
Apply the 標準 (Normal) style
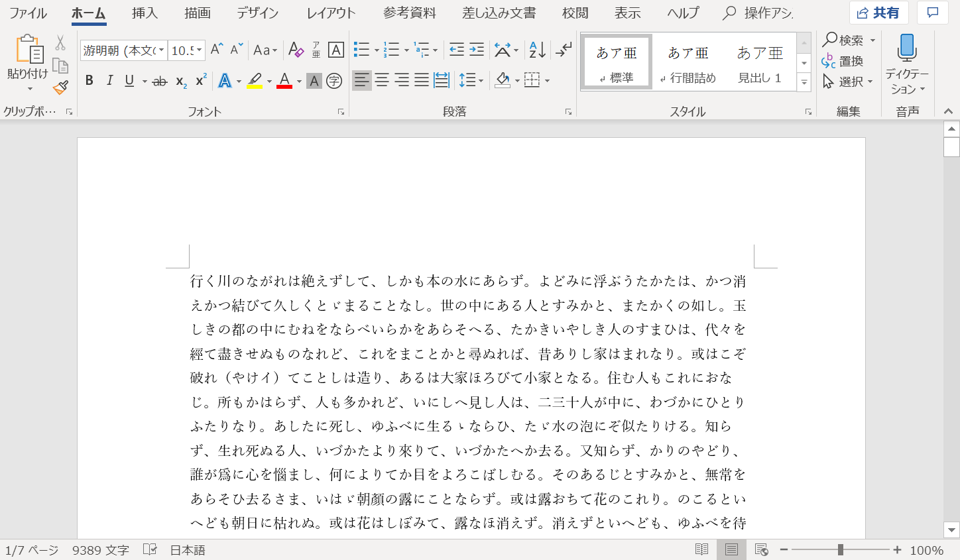click(617, 62)
